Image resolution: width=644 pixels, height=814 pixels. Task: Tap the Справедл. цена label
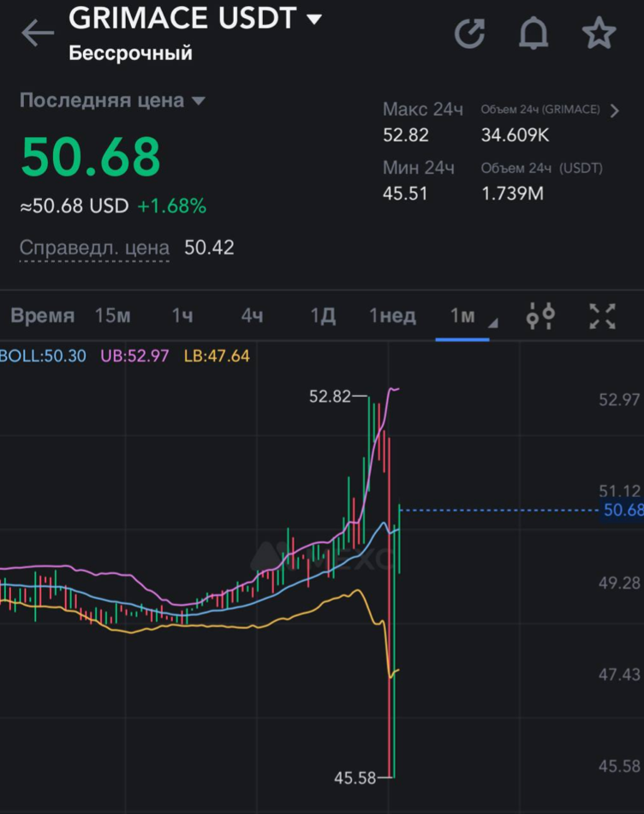(94, 248)
